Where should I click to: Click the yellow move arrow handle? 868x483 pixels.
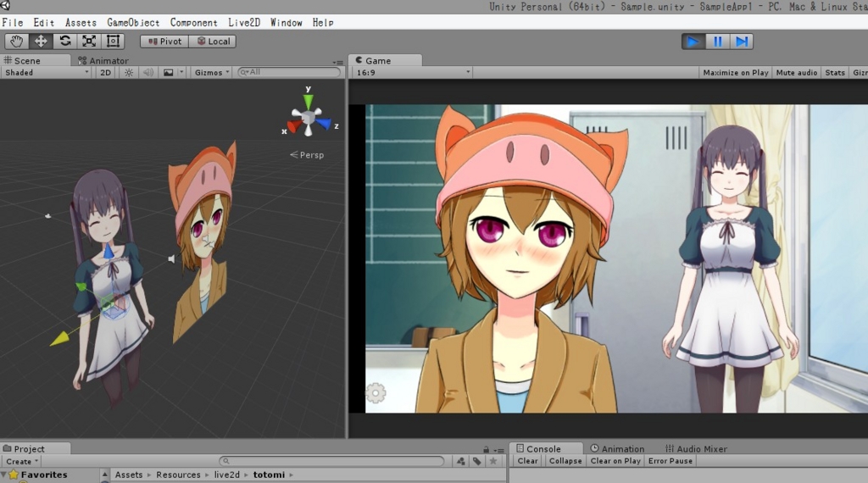point(60,338)
